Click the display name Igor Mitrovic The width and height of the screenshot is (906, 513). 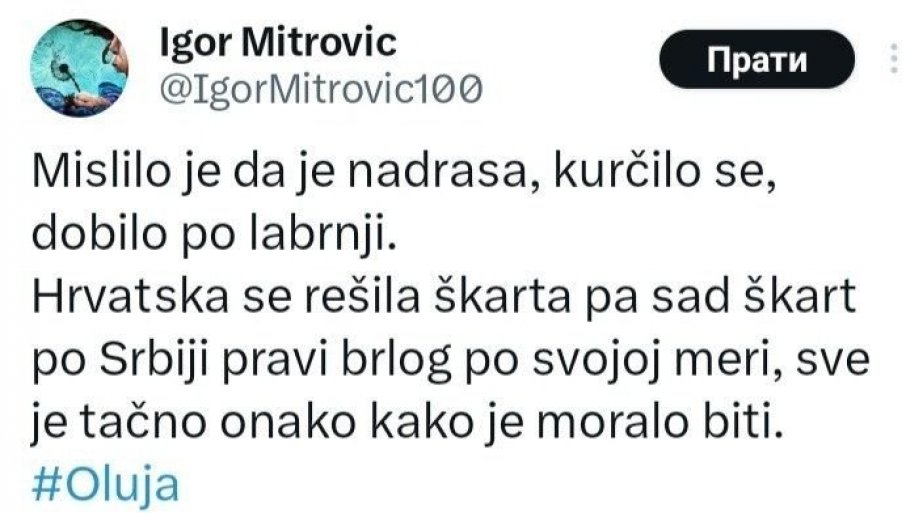278,42
